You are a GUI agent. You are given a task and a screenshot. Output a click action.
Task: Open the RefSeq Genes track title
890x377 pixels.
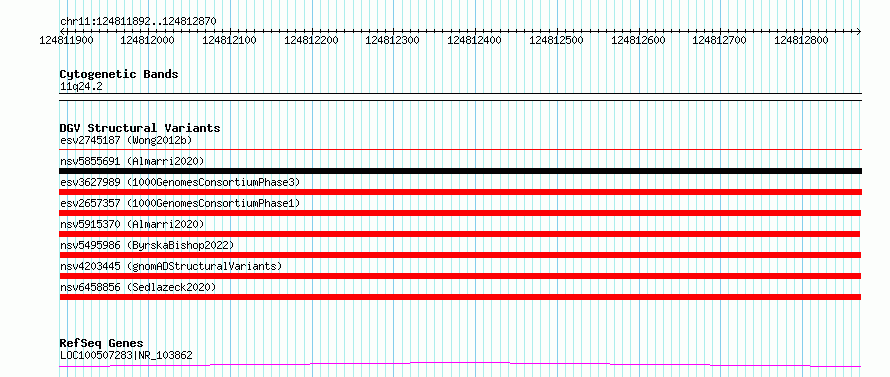tap(102, 344)
